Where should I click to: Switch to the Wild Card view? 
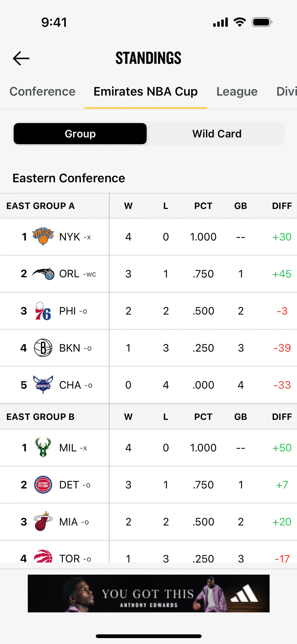217,134
